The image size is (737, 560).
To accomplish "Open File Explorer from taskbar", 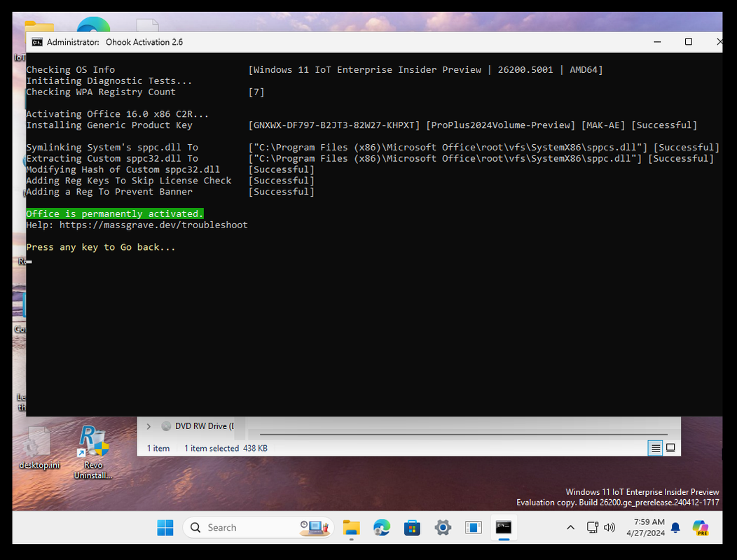I will tap(351, 528).
